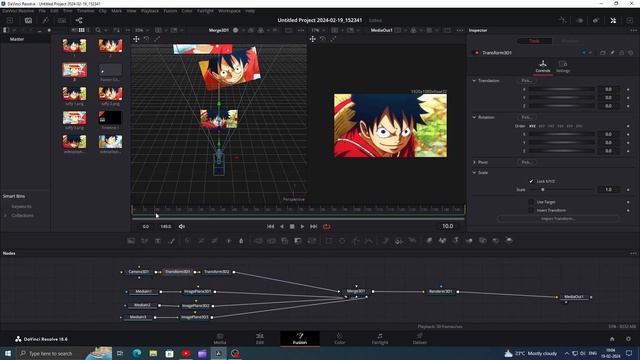Click the clips camera icon in top toolbar
This screenshot has height=360, width=640.
pos(28,20)
